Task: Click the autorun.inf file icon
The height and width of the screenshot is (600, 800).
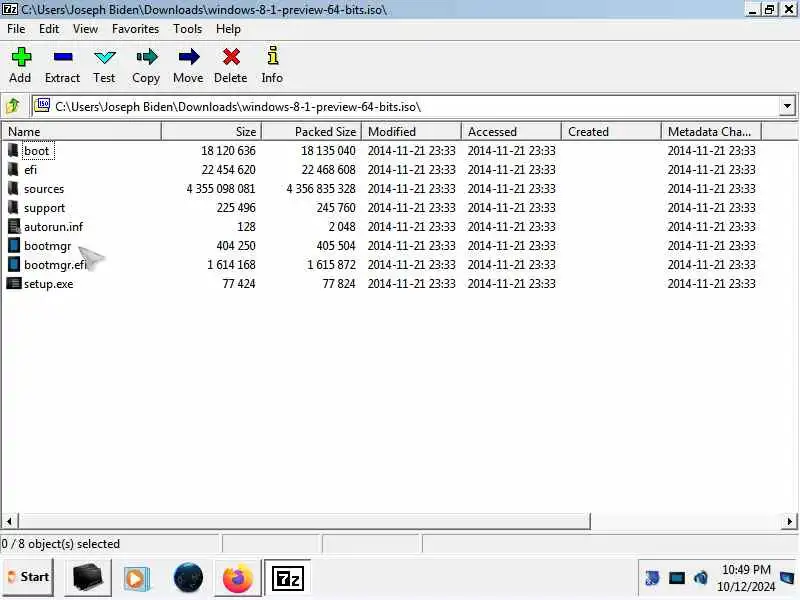Action: [14, 227]
